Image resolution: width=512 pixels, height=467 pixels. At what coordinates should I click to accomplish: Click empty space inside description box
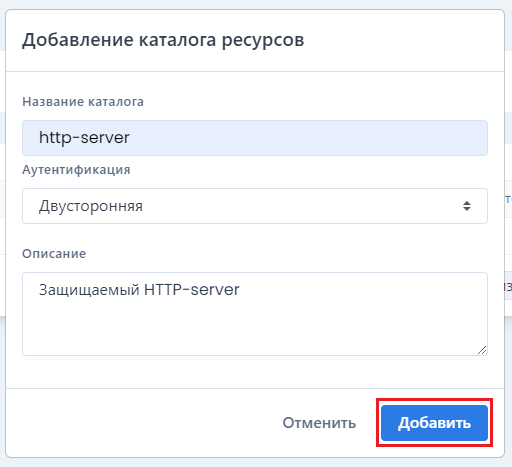(x=255, y=330)
